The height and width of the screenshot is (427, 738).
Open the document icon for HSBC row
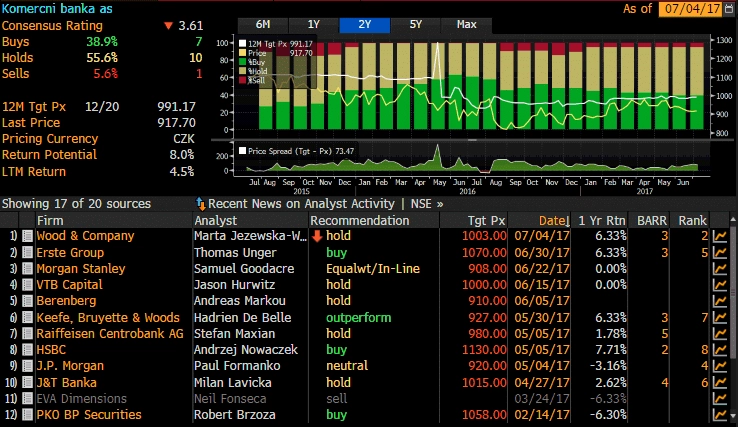(27, 349)
